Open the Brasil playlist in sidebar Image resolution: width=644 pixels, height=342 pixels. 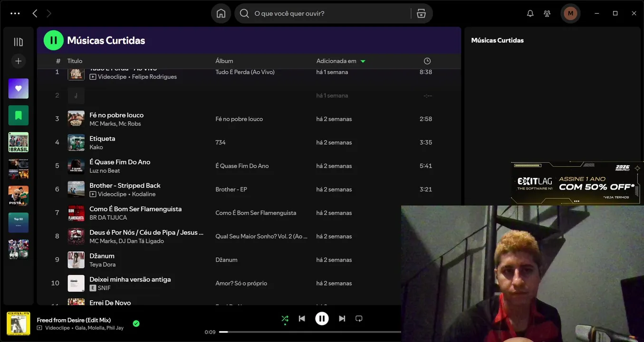[19, 142]
